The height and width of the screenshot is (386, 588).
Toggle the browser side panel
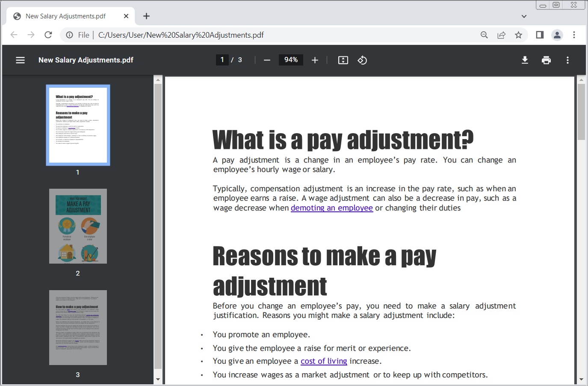(x=539, y=35)
